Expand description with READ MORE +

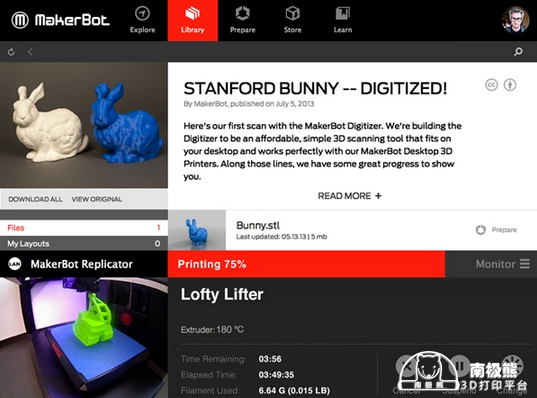point(349,196)
